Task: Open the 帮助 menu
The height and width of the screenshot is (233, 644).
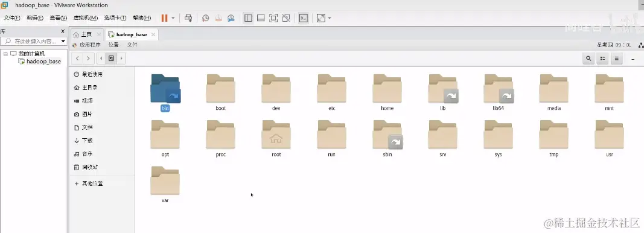Action: 142,18
